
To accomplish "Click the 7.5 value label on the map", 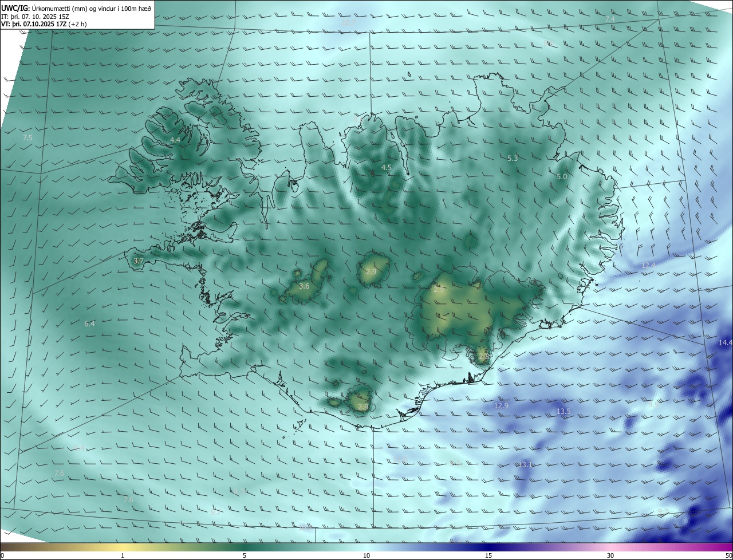I will click(27, 138).
